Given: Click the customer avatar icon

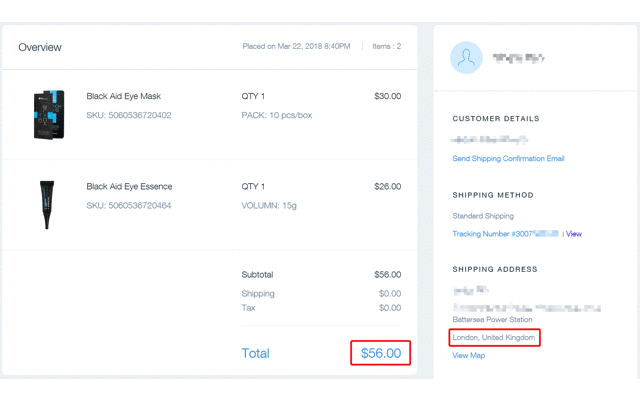Looking at the screenshot, I should point(466,59).
